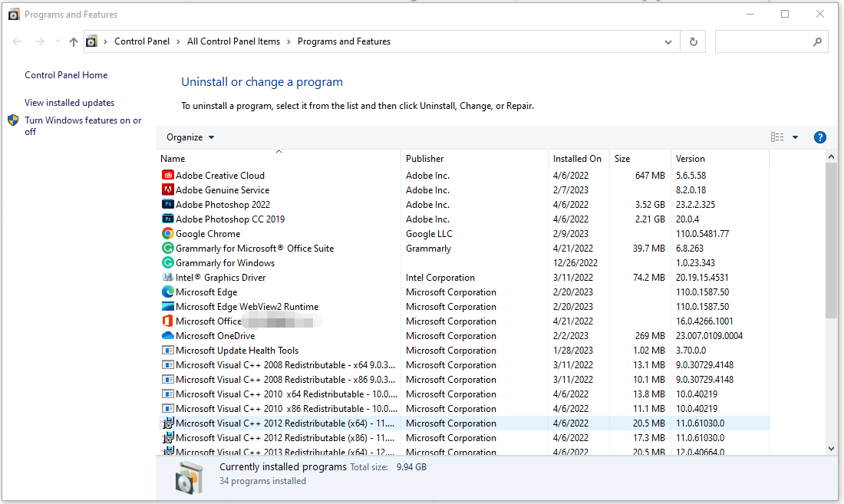Click the Adobe Creative Cloud icon
Image resolution: width=844 pixels, height=504 pixels.
(168, 176)
